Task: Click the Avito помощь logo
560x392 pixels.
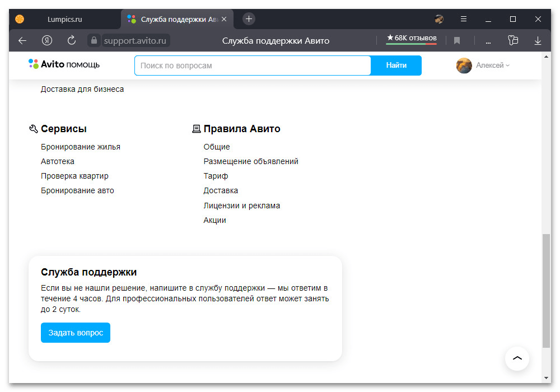Action: click(x=64, y=64)
